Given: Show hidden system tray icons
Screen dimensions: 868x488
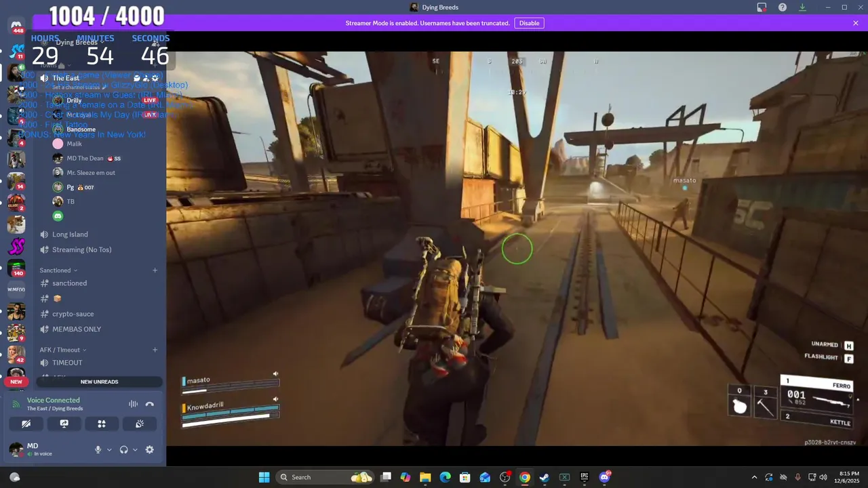Looking at the screenshot, I should click(x=754, y=477).
